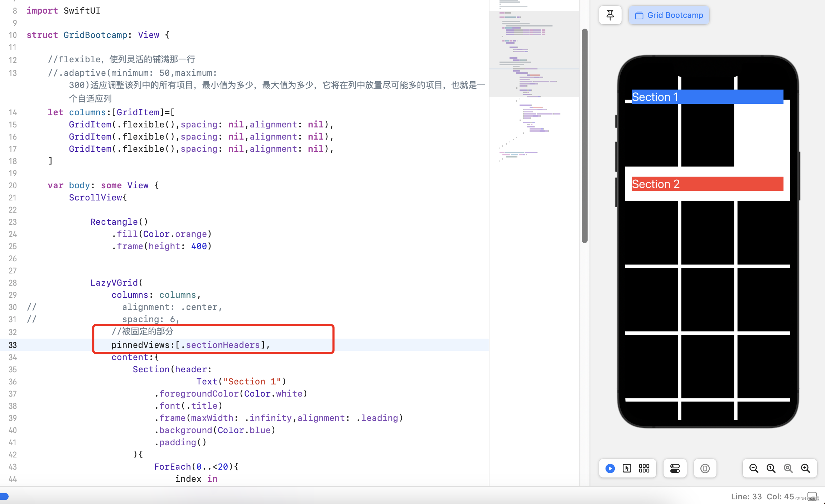Zoom out the preview canvas
Image resolution: width=825 pixels, height=504 pixels.
pyautogui.click(x=754, y=468)
